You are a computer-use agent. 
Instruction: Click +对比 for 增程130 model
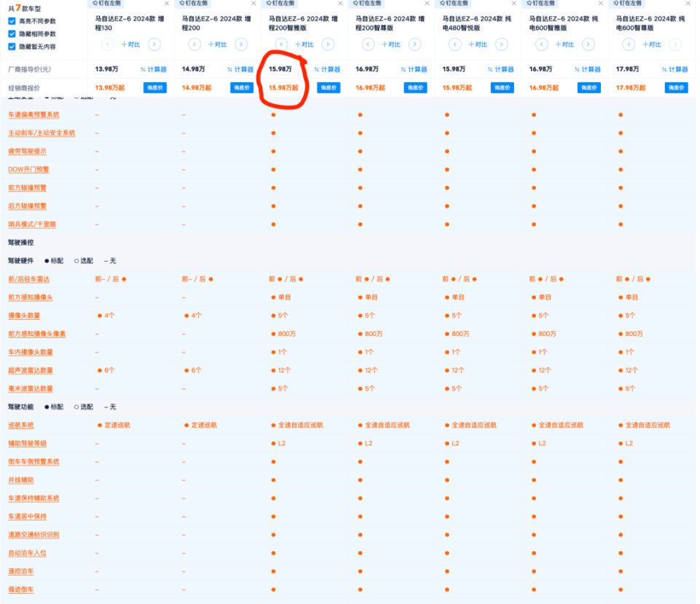(x=131, y=44)
